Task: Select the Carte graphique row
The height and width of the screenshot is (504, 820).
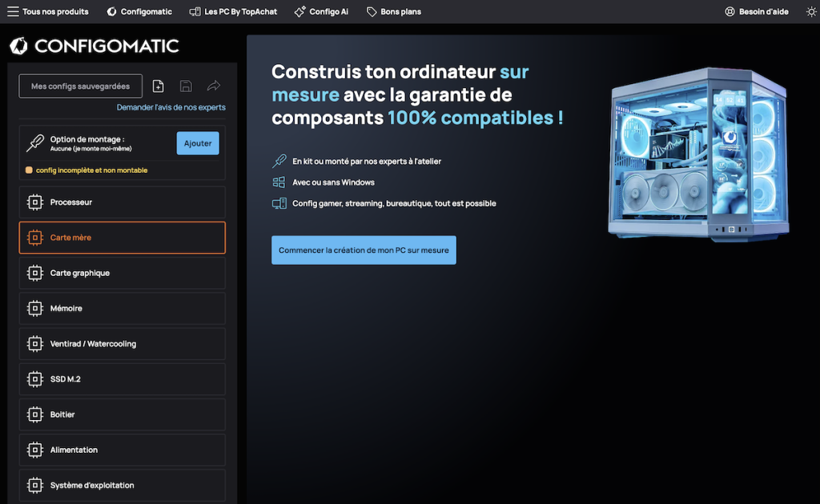Action: pos(123,273)
